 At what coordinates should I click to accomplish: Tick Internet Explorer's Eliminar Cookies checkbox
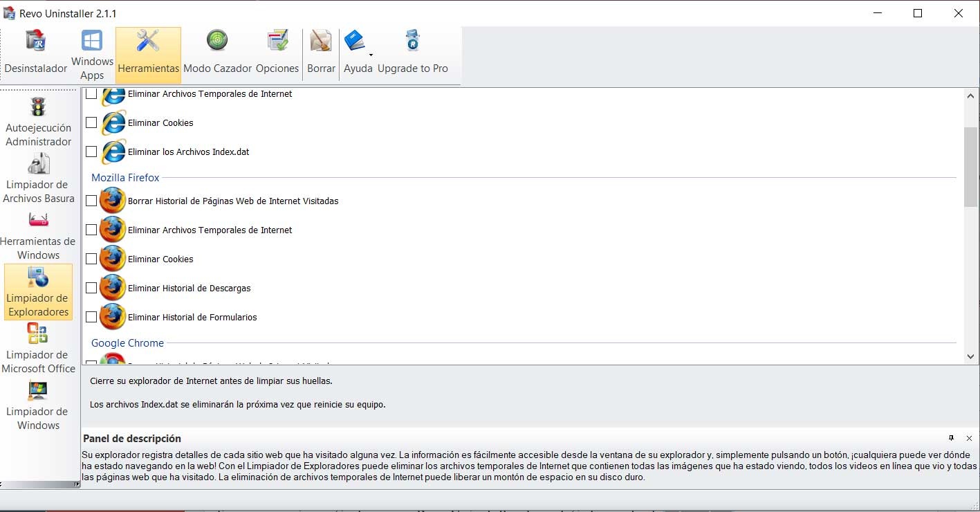(x=91, y=122)
